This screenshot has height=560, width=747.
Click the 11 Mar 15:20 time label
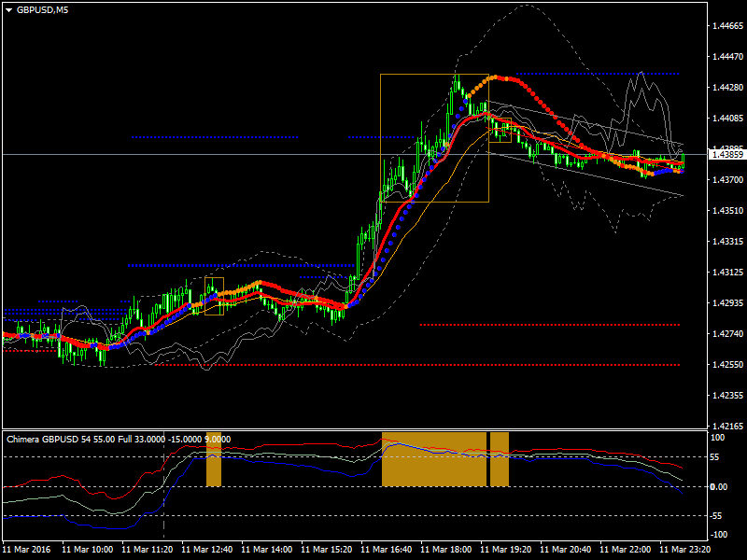click(x=326, y=550)
